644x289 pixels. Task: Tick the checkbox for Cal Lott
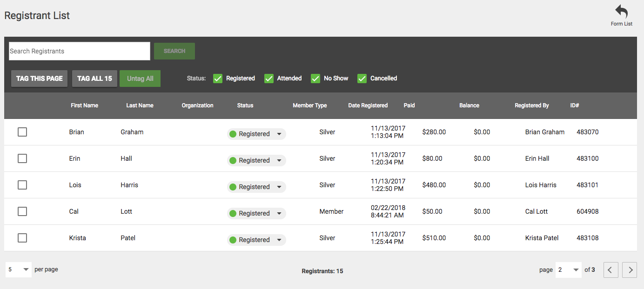pyautogui.click(x=22, y=211)
